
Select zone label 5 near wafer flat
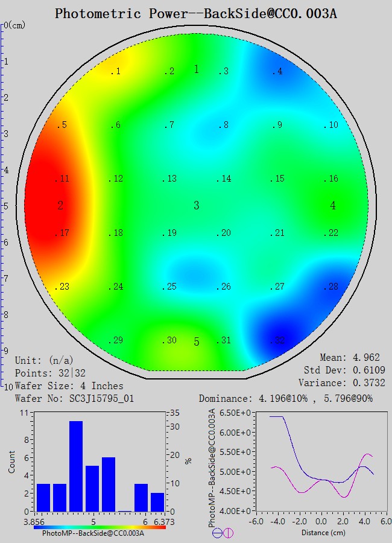196,342
